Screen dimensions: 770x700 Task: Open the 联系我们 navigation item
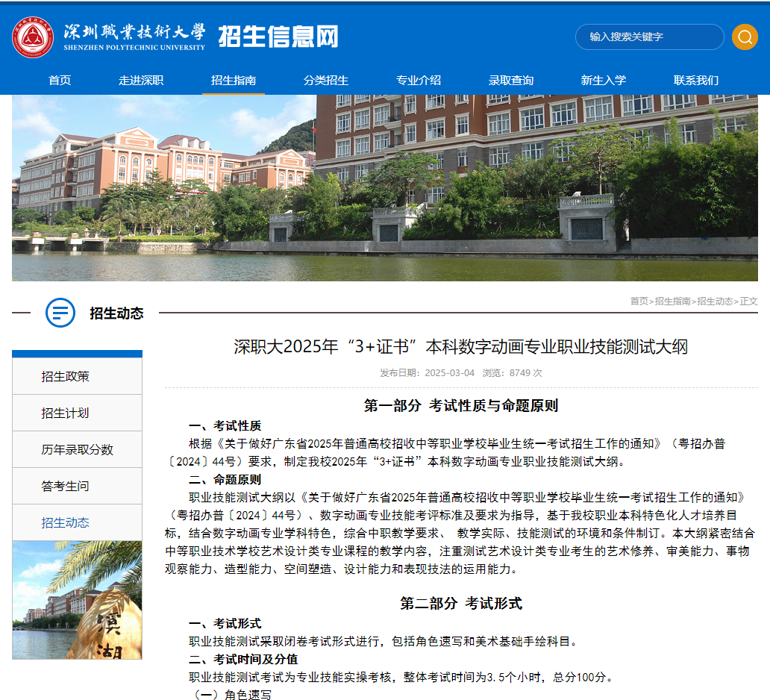click(x=695, y=80)
